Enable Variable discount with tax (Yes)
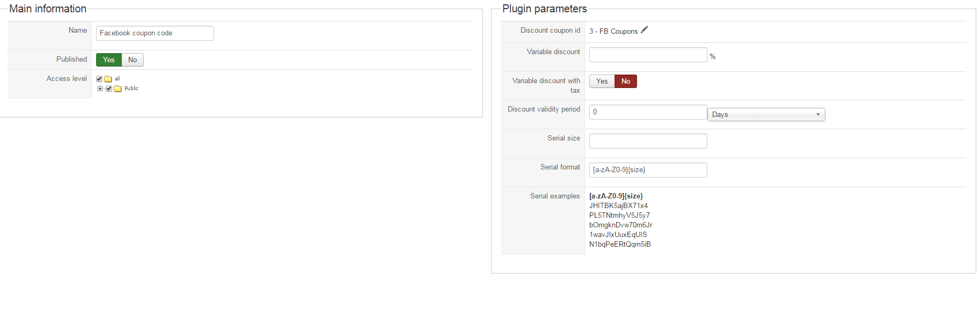 (602, 81)
